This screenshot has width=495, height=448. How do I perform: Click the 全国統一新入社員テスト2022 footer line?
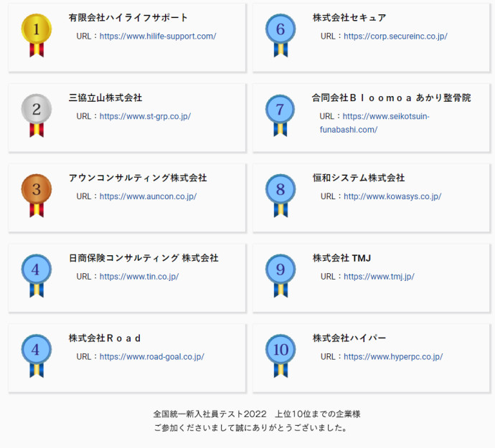257,414
